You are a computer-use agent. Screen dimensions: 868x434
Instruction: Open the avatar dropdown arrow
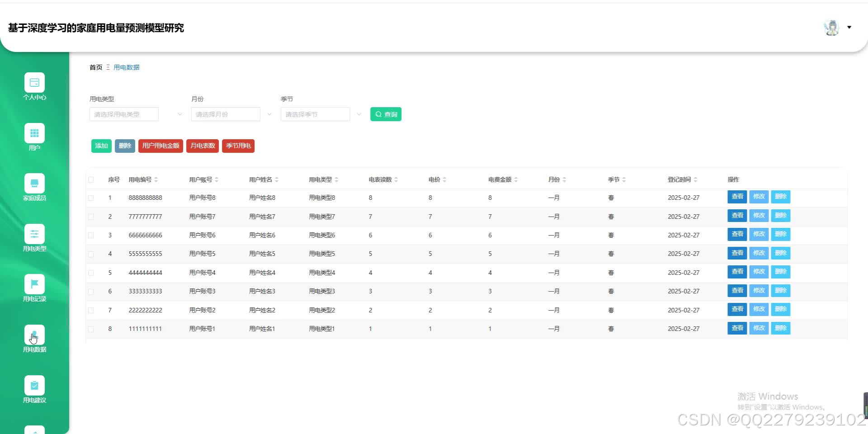tap(849, 28)
